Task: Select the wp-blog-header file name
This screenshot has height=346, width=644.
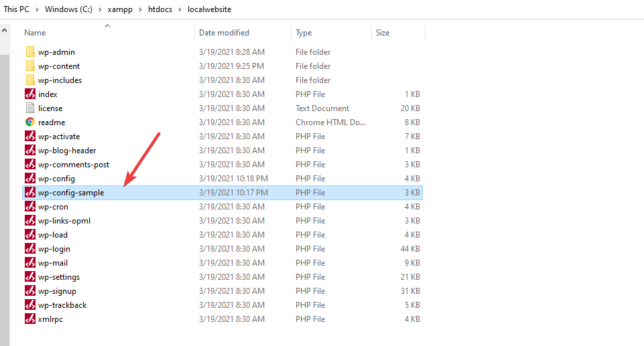Action: coord(67,151)
